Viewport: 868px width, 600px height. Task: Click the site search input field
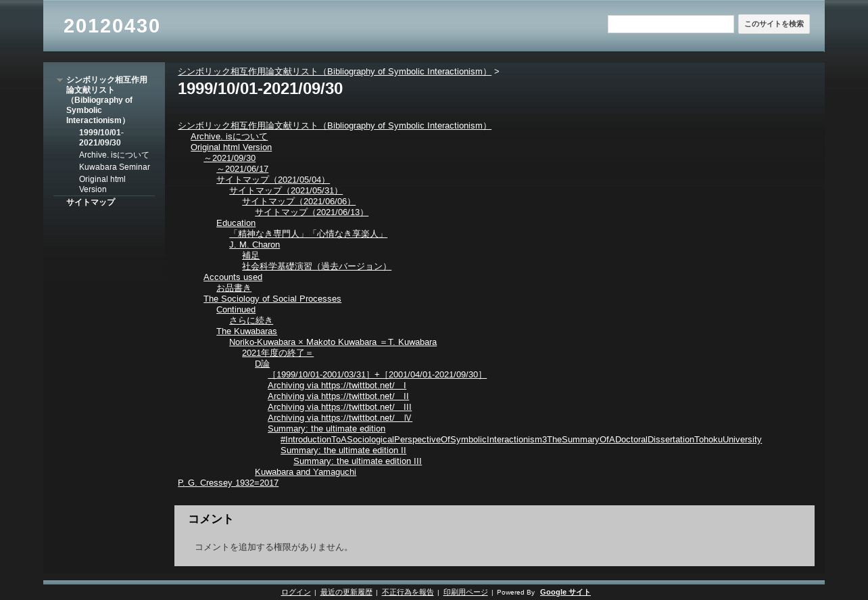tap(671, 24)
